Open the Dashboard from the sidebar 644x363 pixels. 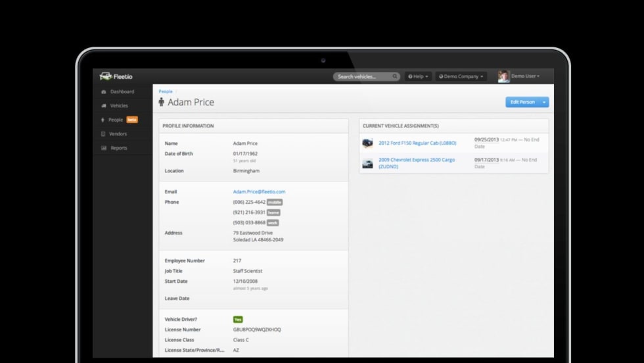pyautogui.click(x=122, y=91)
